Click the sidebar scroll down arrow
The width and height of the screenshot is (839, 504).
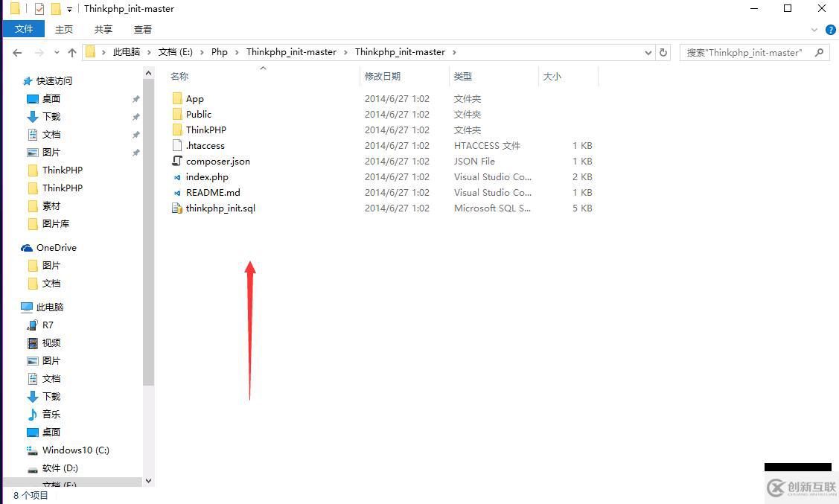[149, 481]
